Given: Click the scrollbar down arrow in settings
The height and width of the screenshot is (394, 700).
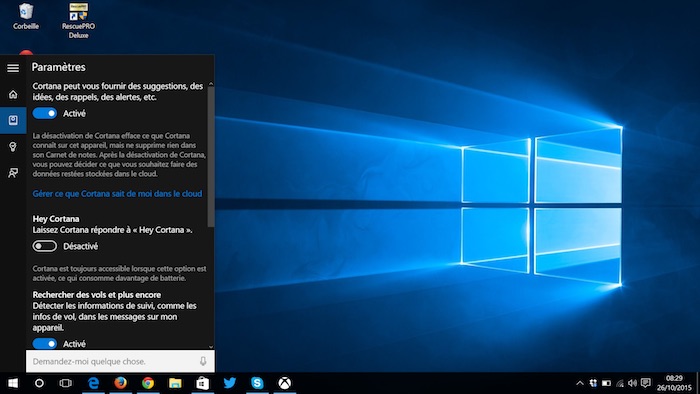Looking at the screenshot, I should [x=211, y=346].
